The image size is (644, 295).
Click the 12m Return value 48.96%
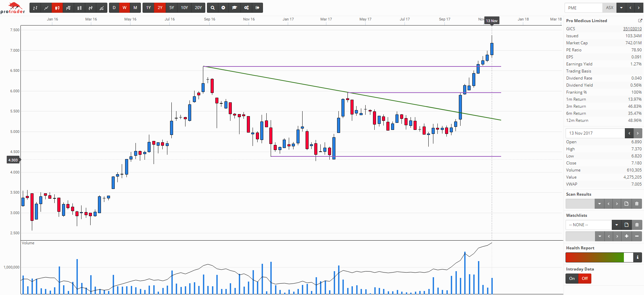point(635,120)
